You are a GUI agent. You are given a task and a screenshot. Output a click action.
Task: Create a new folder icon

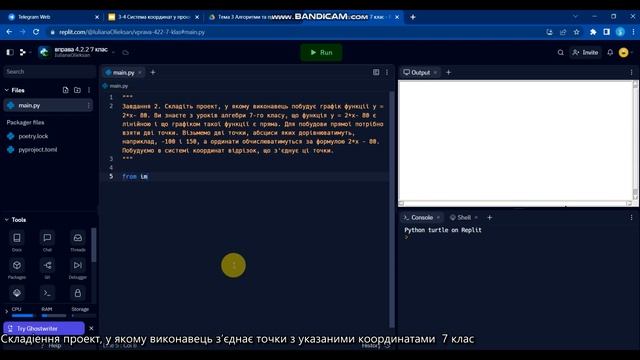[x=77, y=90]
